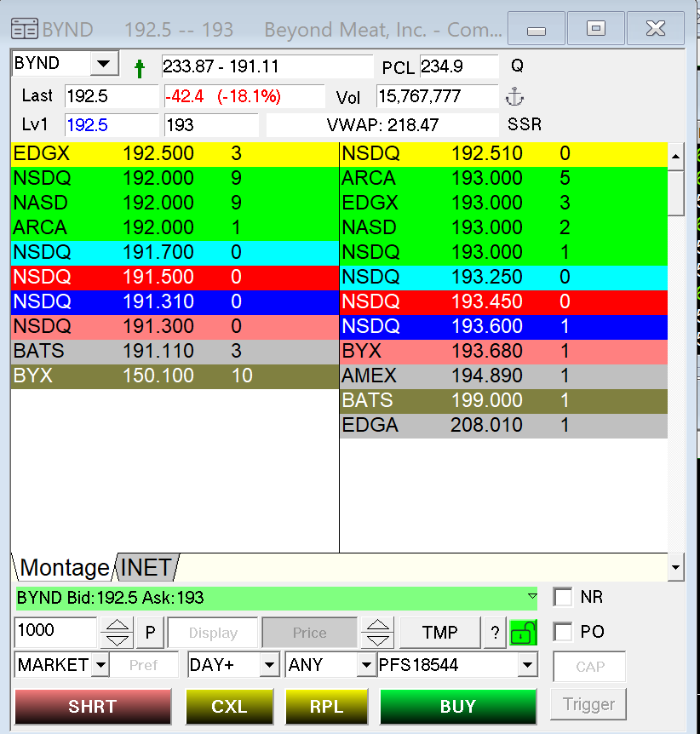This screenshot has height=734, width=700.
Task: Click the VWAP: 218.47 field
Action: tap(382, 125)
